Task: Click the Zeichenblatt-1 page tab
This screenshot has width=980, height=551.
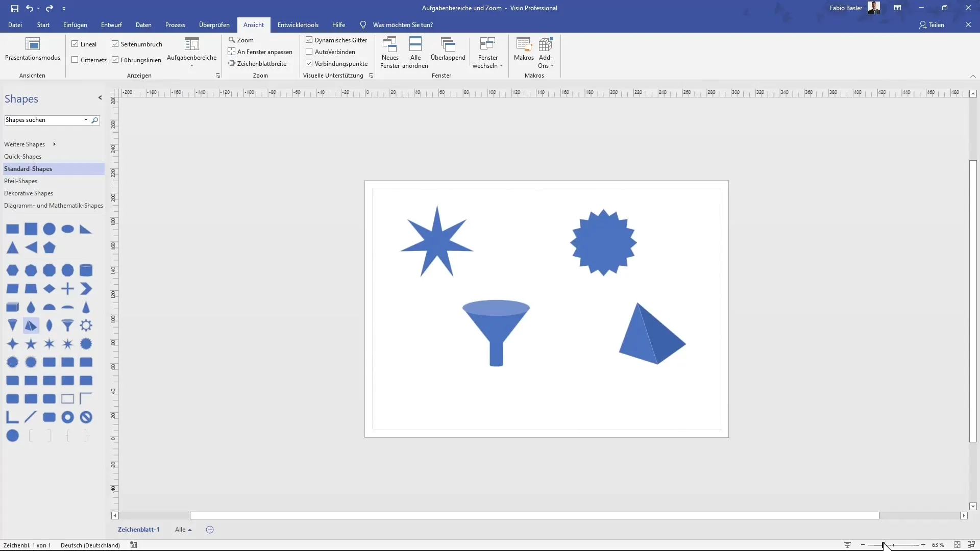Action: pyautogui.click(x=139, y=530)
